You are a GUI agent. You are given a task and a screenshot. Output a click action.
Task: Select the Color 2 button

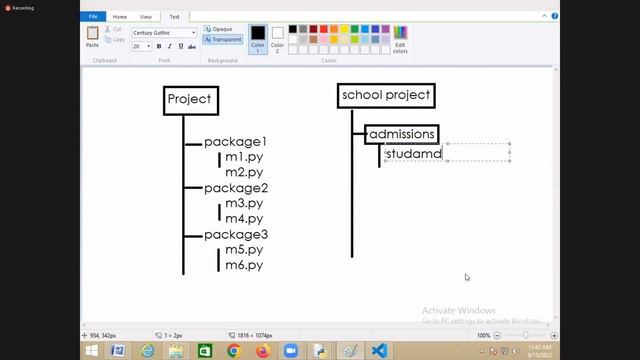pos(278,40)
